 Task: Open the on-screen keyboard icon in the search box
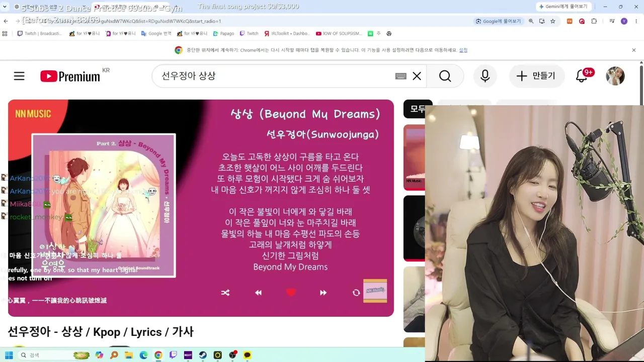(400, 76)
